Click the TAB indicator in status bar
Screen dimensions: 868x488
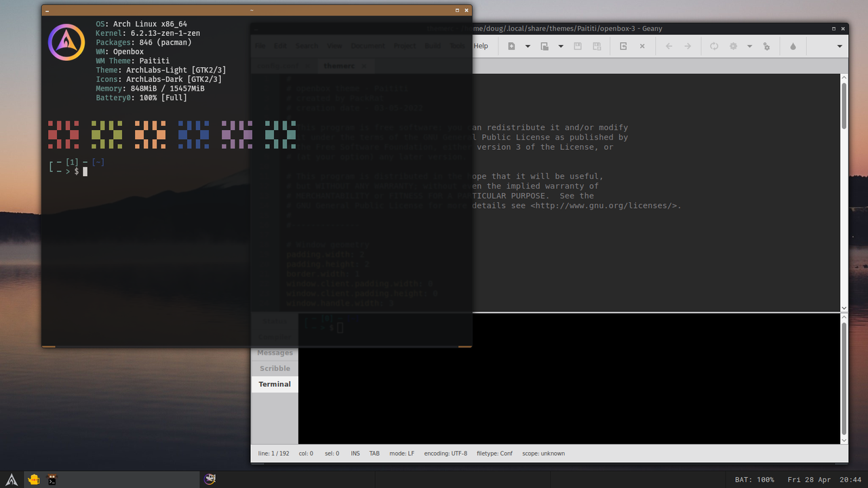(374, 453)
